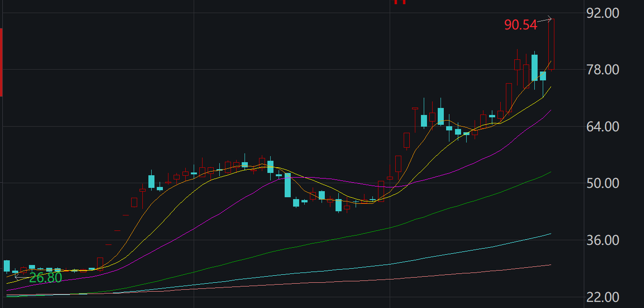Click the red vertical bar on left edge
The image size is (644, 308).
pos(1,62)
